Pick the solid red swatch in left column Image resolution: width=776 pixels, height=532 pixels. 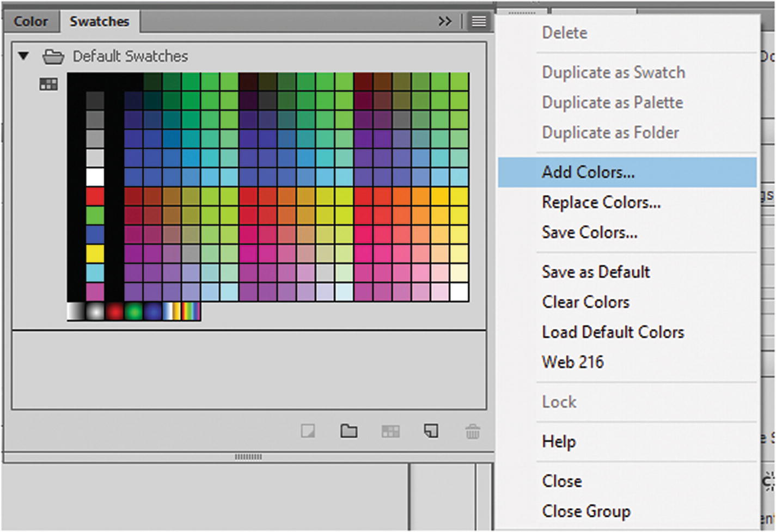coord(95,196)
